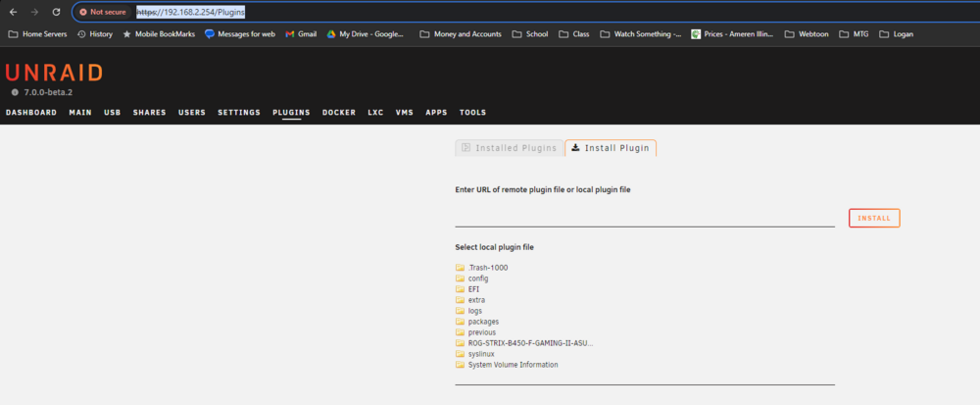
Task: Go back with the browser back arrow
Action: point(13,12)
